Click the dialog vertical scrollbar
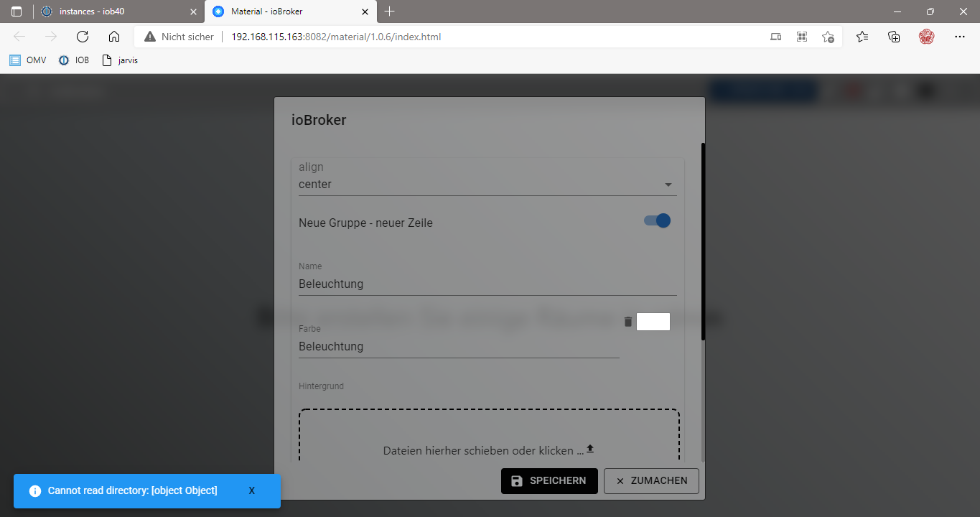This screenshot has width=980, height=517. [704, 241]
